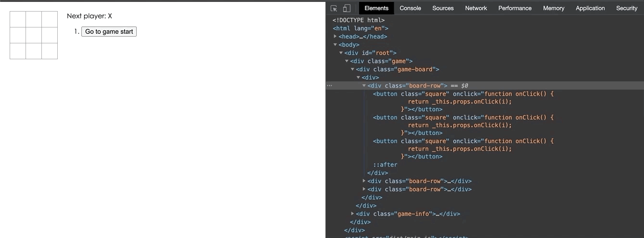This screenshot has height=238, width=644.
Task: Click the bottom-left tic-tac-toe square
Action: (x=18, y=51)
